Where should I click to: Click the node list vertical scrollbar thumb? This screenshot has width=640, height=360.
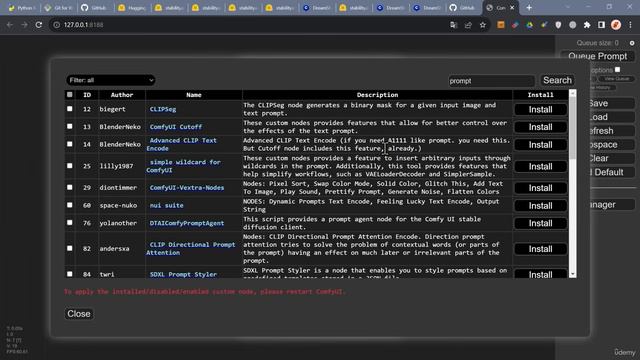tap(573, 129)
